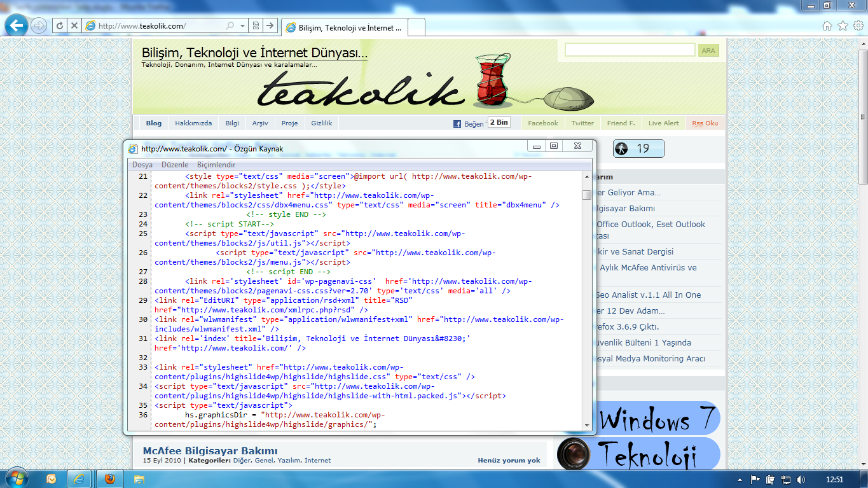This screenshot has height=488, width=868.
Task: Open Biçimlendir menu in source viewer
Action: 216,165
